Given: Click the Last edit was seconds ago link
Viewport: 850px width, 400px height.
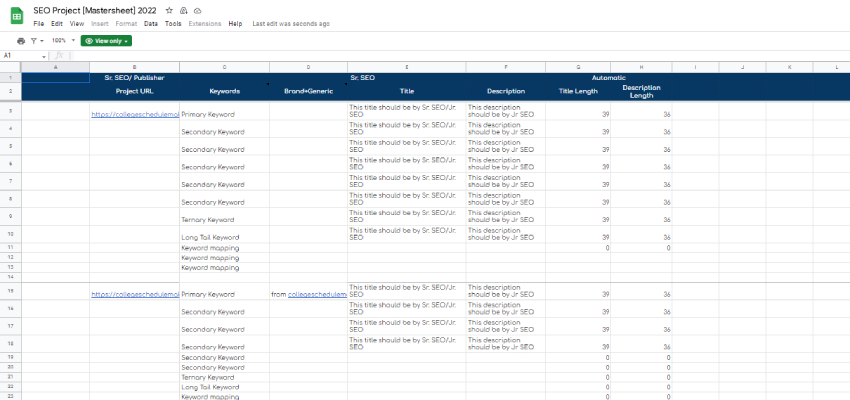Looking at the screenshot, I should click(291, 23).
